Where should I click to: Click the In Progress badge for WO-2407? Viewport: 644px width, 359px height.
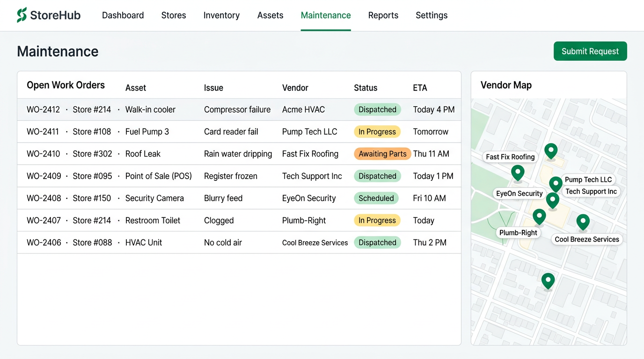pos(377,221)
